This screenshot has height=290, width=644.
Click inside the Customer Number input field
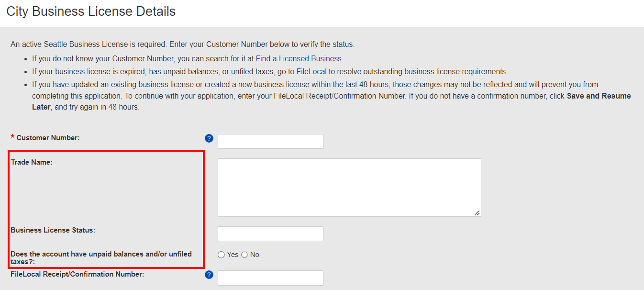tap(270, 141)
